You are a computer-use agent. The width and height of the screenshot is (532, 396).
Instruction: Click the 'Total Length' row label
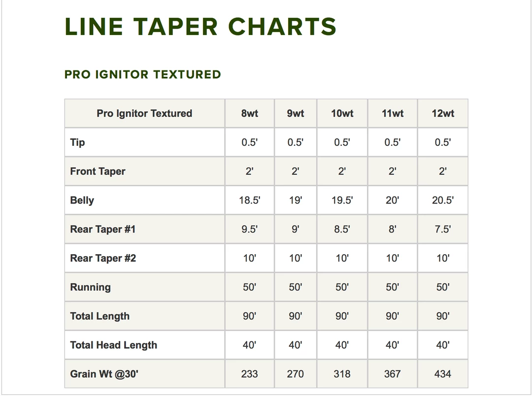click(x=100, y=316)
